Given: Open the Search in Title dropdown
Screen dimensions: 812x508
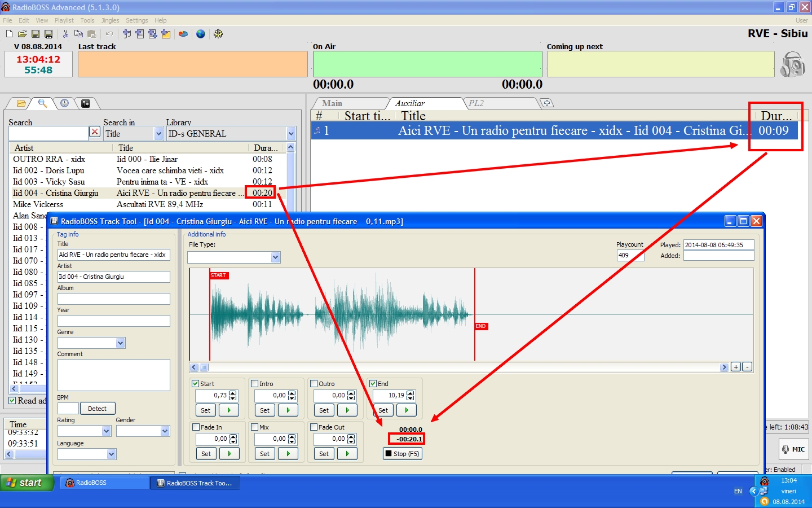Looking at the screenshot, I should (158, 134).
